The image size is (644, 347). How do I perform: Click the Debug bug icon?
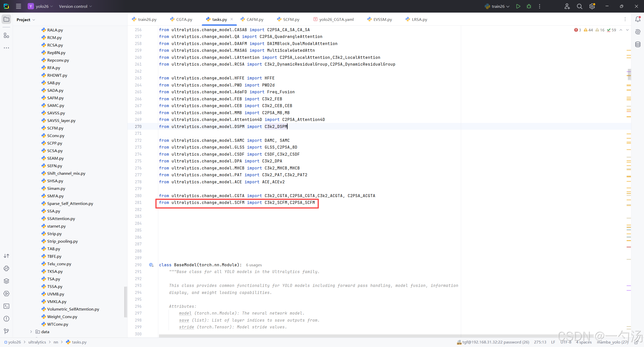coord(529,6)
